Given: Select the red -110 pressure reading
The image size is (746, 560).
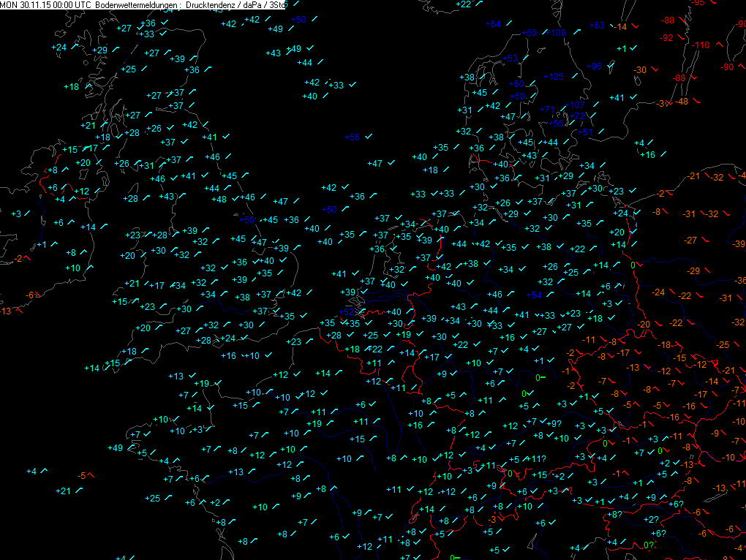Looking at the screenshot, I should pyautogui.click(x=700, y=45).
